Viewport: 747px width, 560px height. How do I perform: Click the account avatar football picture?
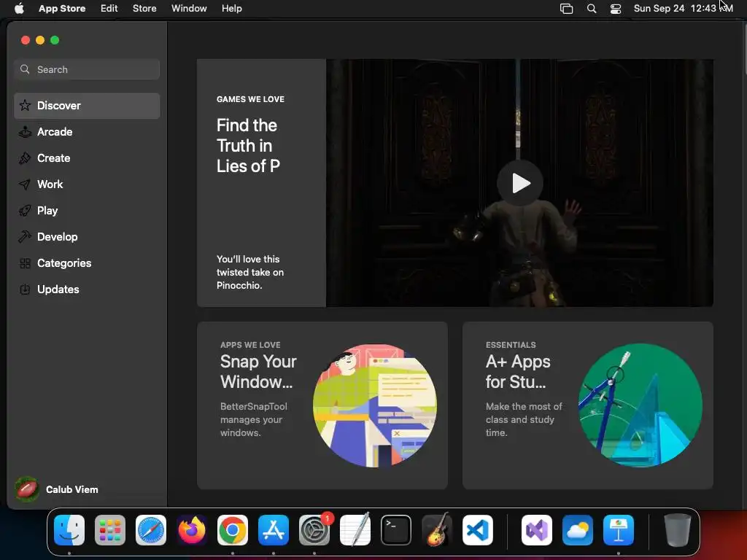[x=27, y=489]
